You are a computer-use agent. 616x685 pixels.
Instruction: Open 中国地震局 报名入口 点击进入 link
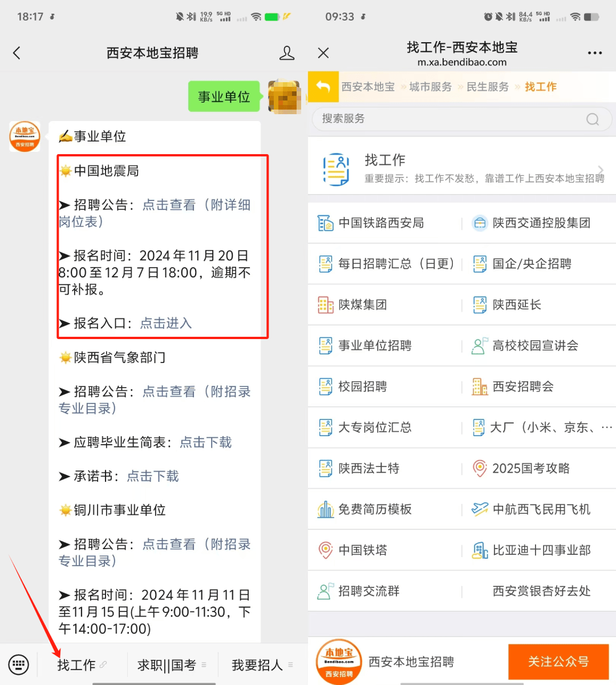166,324
